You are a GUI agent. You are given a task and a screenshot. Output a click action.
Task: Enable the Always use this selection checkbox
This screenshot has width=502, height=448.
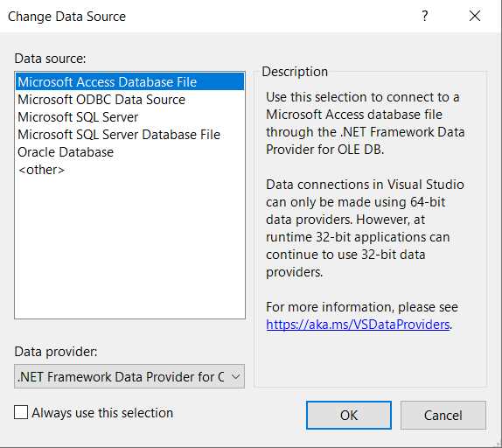point(21,412)
